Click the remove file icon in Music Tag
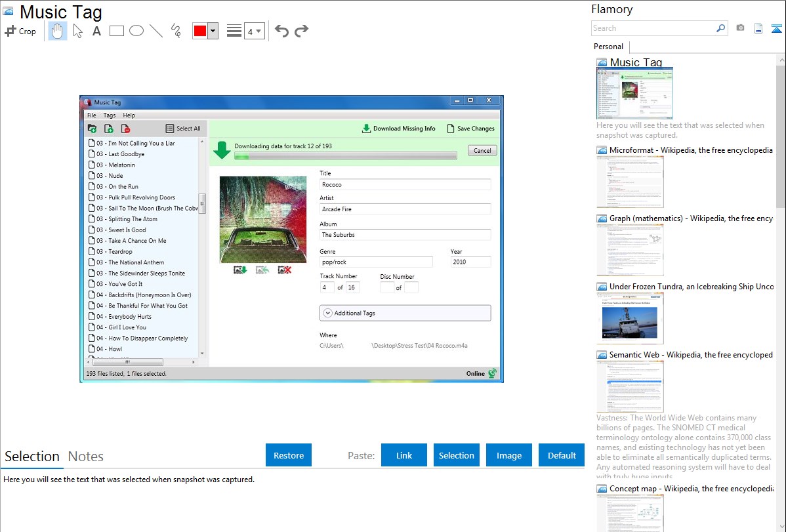 click(125, 129)
